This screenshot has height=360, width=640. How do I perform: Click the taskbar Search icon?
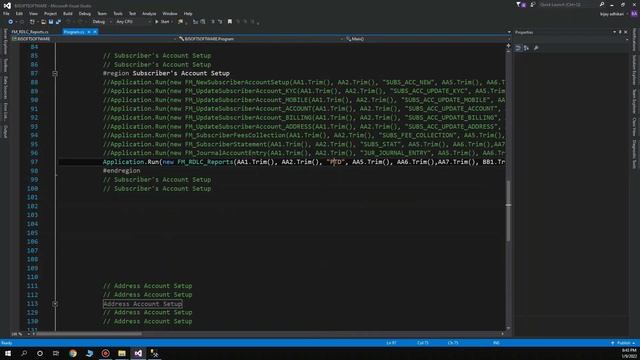[24, 353]
